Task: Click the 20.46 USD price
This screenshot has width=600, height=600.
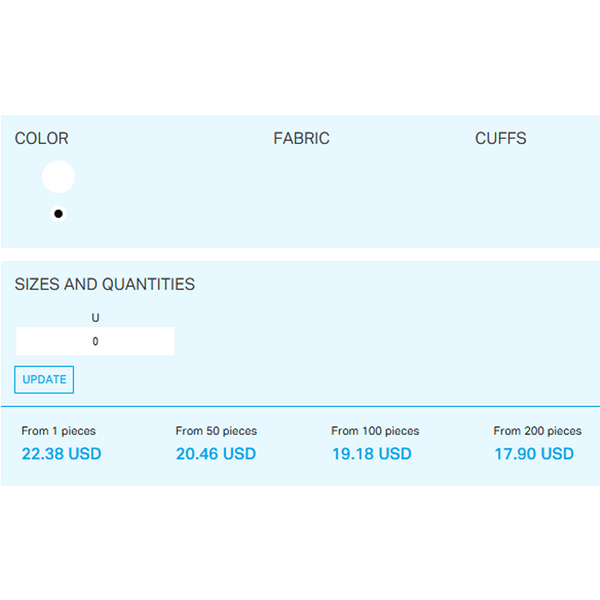Action: [x=216, y=454]
